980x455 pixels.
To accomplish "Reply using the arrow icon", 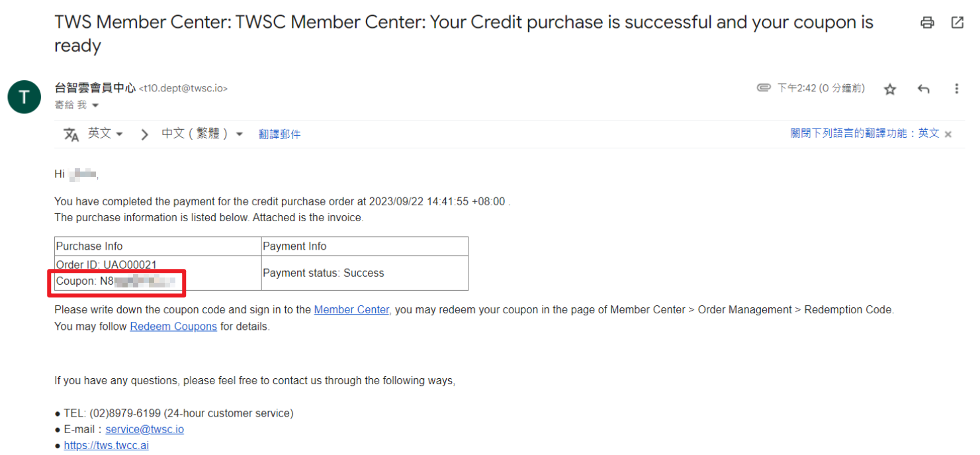I will (x=924, y=89).
